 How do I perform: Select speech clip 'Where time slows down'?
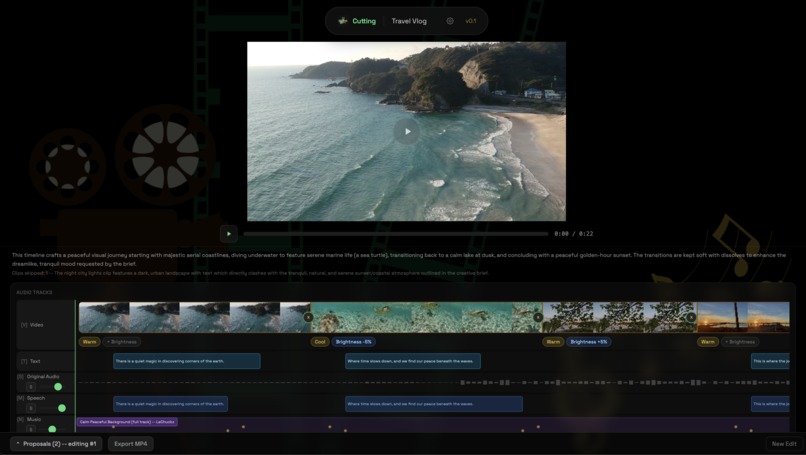click(434, 404)
